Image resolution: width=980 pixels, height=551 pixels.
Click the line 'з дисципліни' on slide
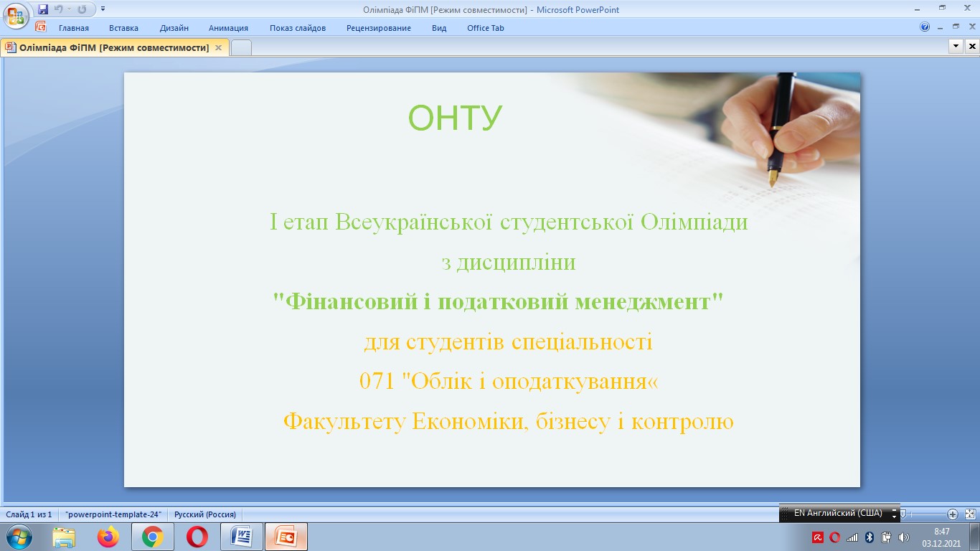coord(509,263)
